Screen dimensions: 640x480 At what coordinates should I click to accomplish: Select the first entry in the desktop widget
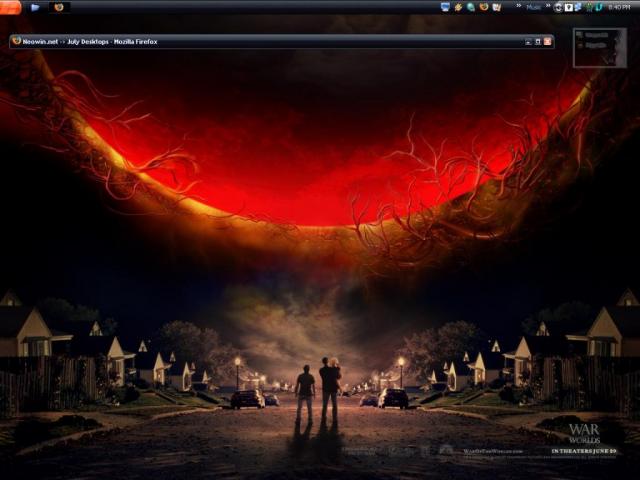point(593,35)
